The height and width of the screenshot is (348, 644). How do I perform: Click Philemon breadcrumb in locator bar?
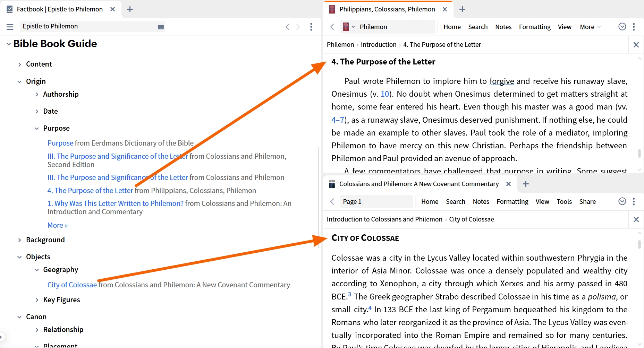click(x=340, y=45)
